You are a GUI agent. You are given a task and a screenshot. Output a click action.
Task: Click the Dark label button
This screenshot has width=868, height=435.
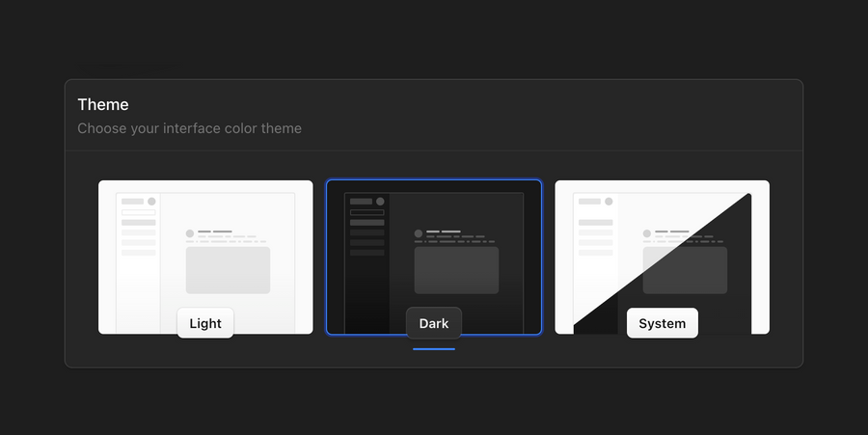pos(434,323)
